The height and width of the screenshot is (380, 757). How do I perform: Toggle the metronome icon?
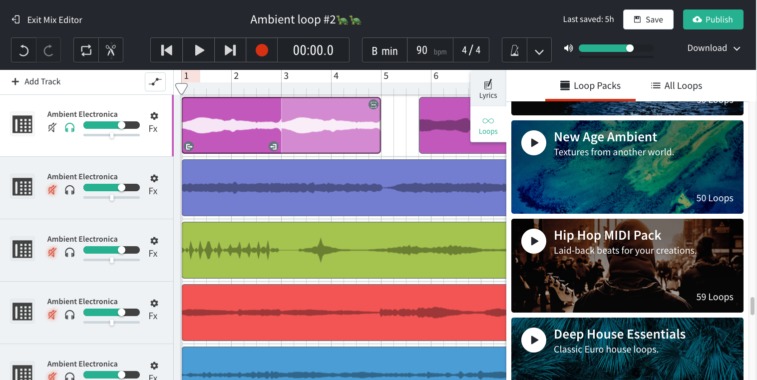click(x=515, y=50)
